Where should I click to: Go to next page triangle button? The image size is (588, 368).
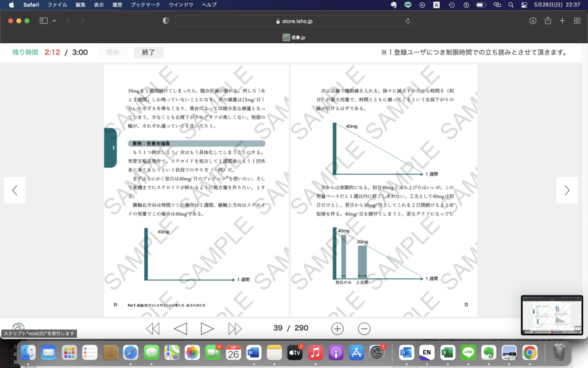coord(207,328)
